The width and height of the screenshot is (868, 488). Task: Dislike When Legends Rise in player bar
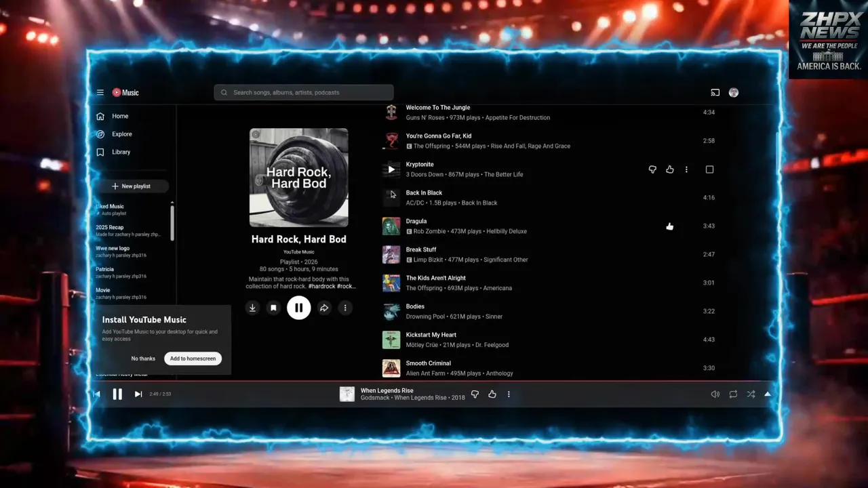pyautogui.click(x=475, y=394)
